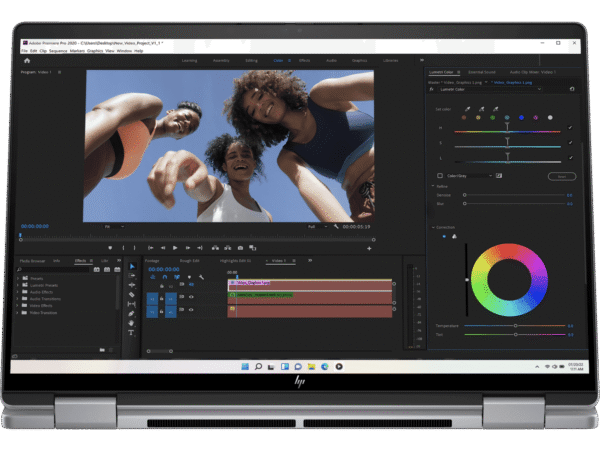Enable the Color/Gray mask checkbox

[440, 176]
